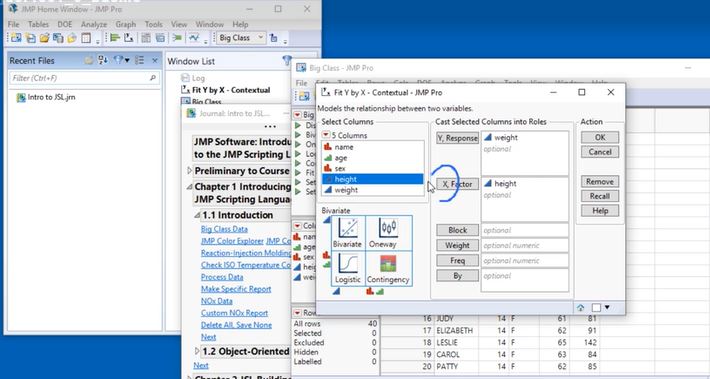The width and height of the screenshot is (710, 379).
Task: Click the OK button in Fit Y by X dialog
Action: pos(600,138)
